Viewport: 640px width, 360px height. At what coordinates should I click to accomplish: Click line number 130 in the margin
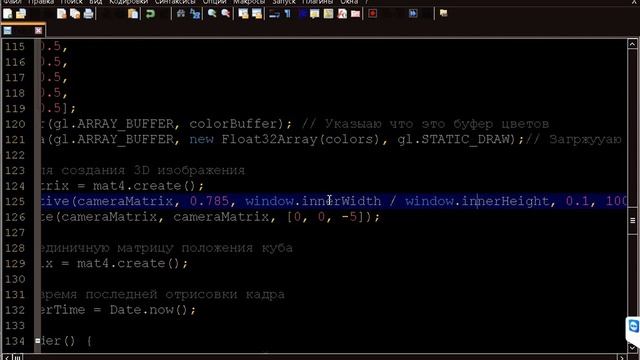(x=15, y=279)
